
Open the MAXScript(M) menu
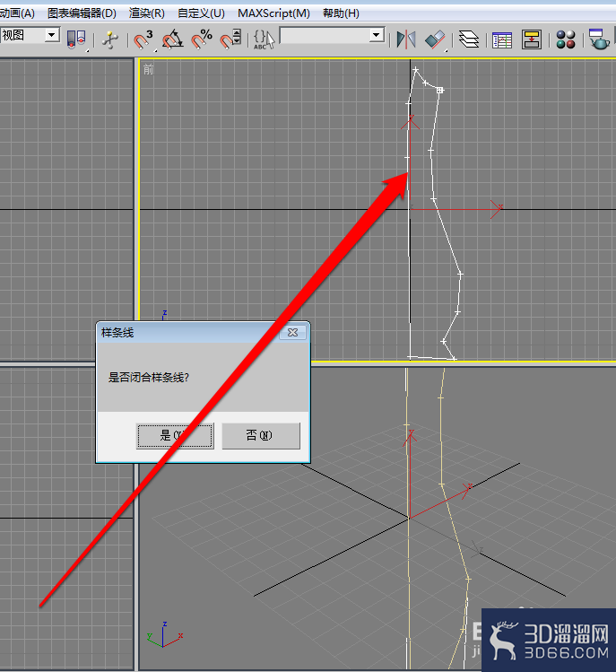274,13
